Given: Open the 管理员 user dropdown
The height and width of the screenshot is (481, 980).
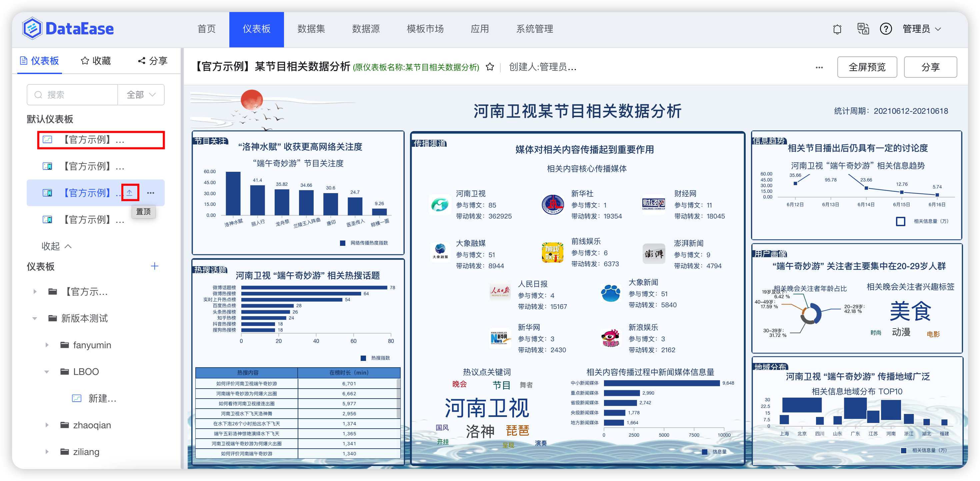Looking at the screenshot, I should point(922,29).
